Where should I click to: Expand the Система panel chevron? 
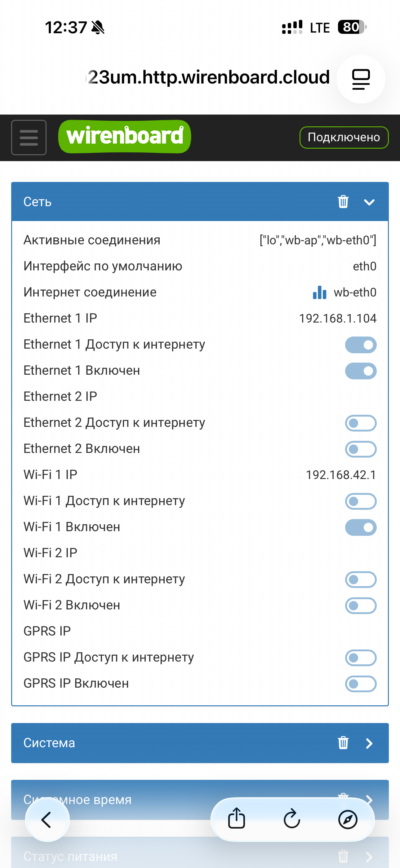pos(369,743)
